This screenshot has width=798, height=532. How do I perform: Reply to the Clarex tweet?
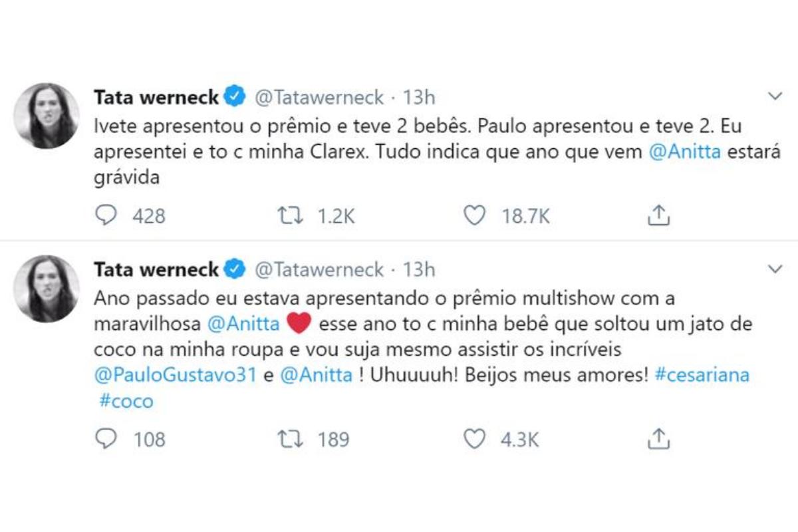pos(106,215)
